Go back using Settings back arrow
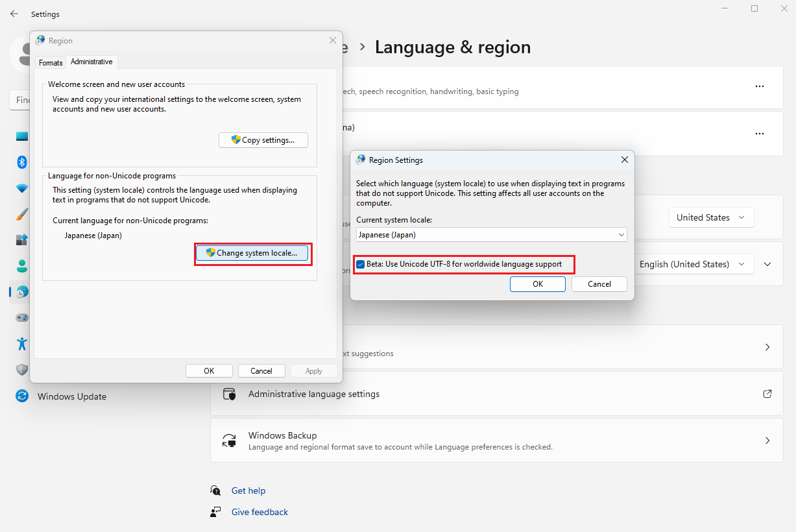 pos(14,14)
